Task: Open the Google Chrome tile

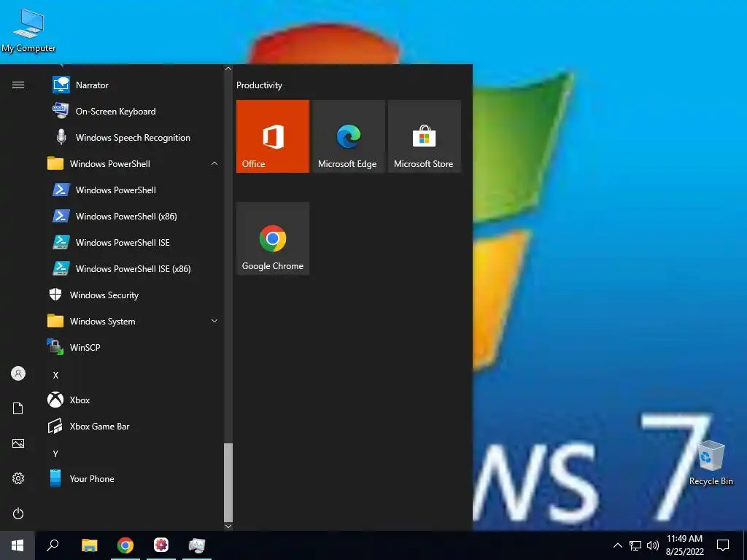Action: [273, 238]
